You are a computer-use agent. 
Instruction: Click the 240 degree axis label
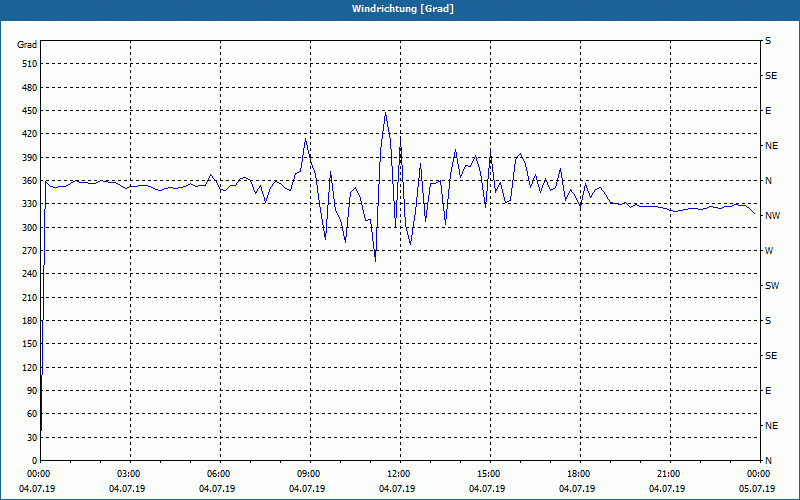coord(30,274)
